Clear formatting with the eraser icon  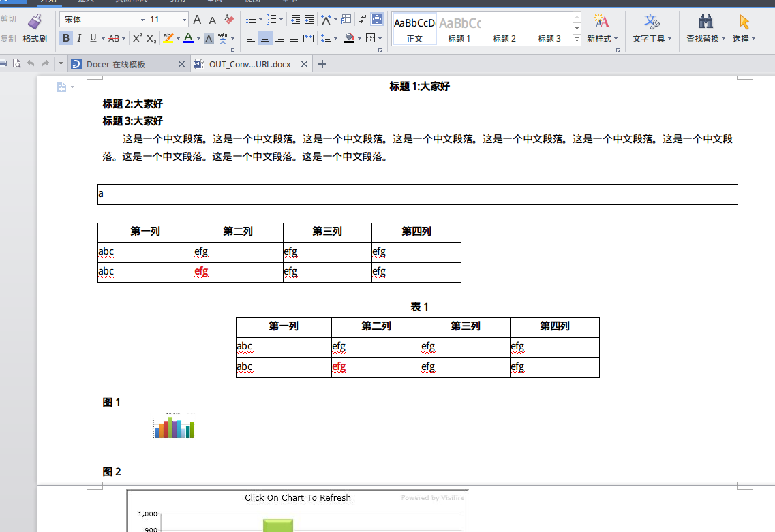pyautogui.click(x=229, y=20)
